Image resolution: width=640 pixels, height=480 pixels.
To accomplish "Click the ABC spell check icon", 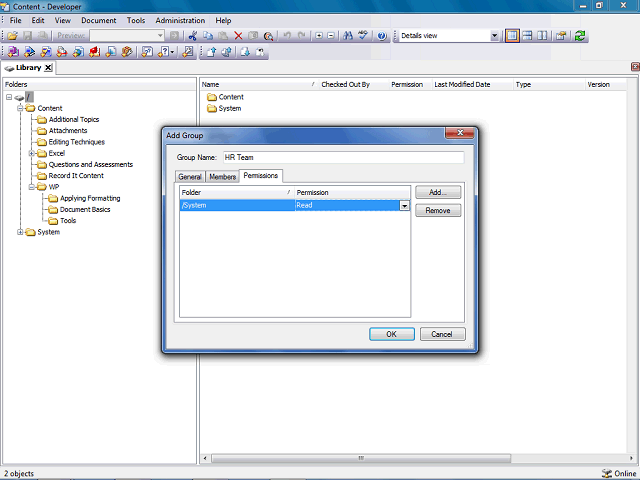I will [363, 36].
